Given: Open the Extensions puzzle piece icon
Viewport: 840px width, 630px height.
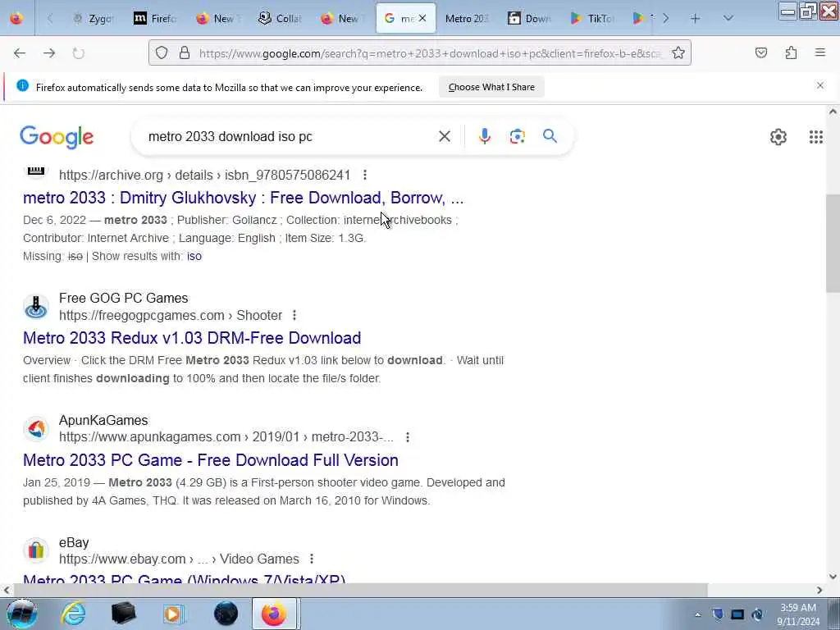Looking at the screenshot, I should pyautogui.click(x=791, y=52).
